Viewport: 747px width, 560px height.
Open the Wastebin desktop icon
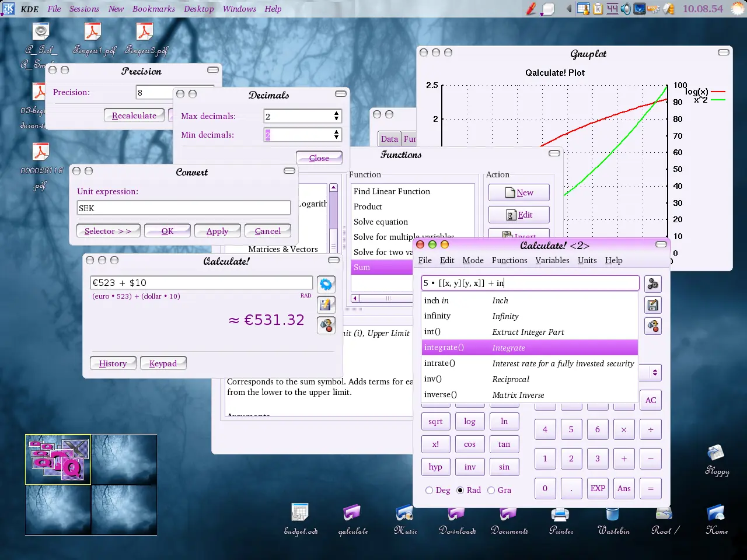pos(613,519)
